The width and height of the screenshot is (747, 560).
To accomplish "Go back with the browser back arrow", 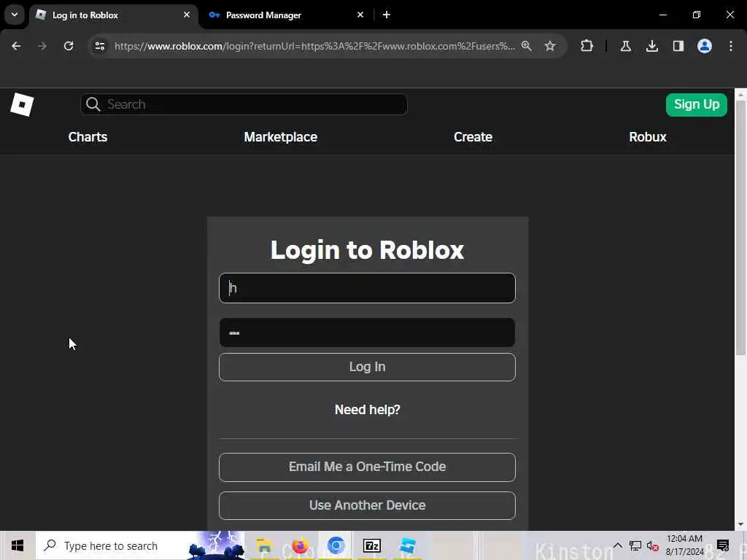I will pos(16,46).
